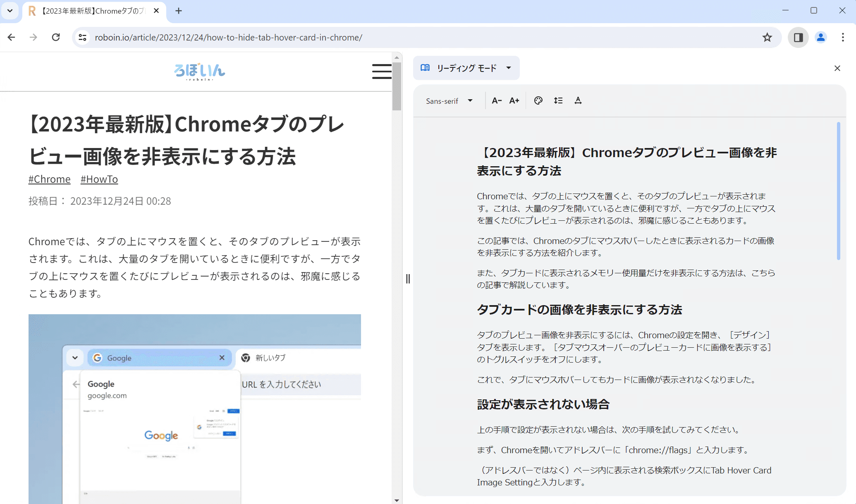Viewport: 856px width, 504px height.
Task: Open the line spacing options
Action: (558, 100)
